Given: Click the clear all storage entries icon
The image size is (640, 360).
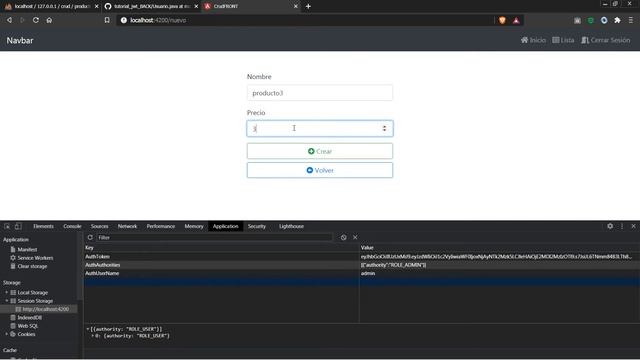Looking at the screenshot, I should (344, 237).
